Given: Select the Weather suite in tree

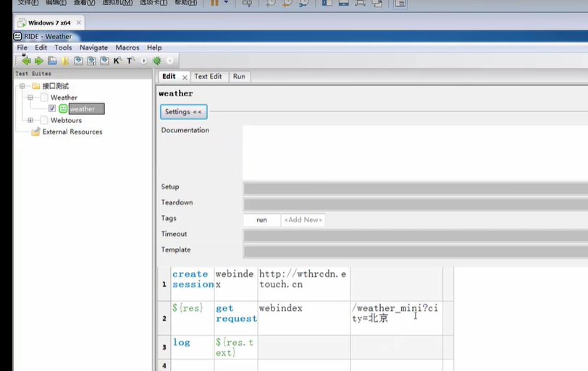Looking at the screenshot, I should coord(64,98).
